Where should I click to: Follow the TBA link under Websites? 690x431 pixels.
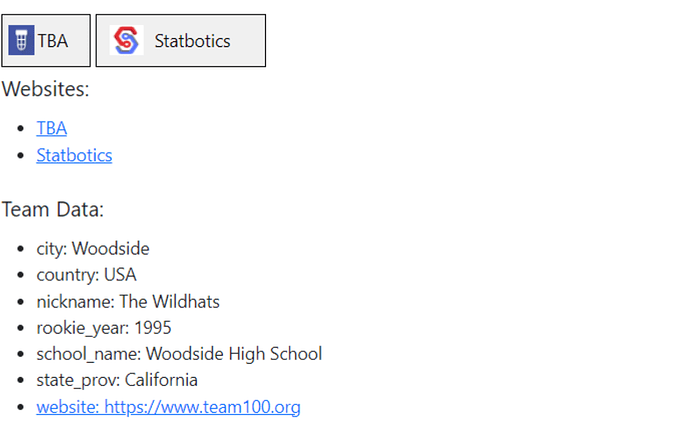pyautogui.click(x=51, y=128)
